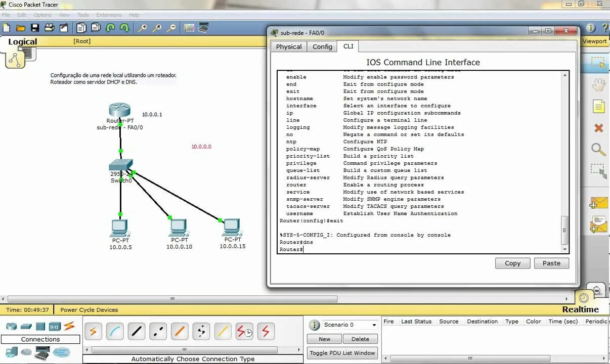Save the network with floppy icon
The image size is (610, 364).
click(x=35, y=28)
